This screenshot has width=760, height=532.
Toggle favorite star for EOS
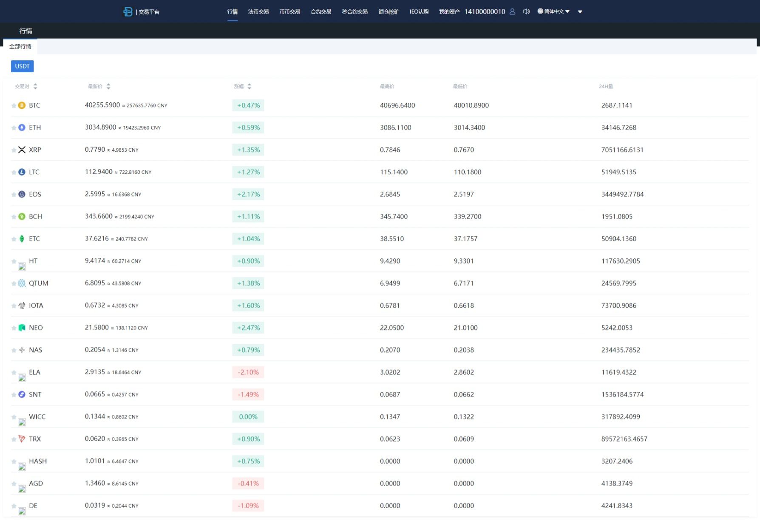tap(14, 195)
